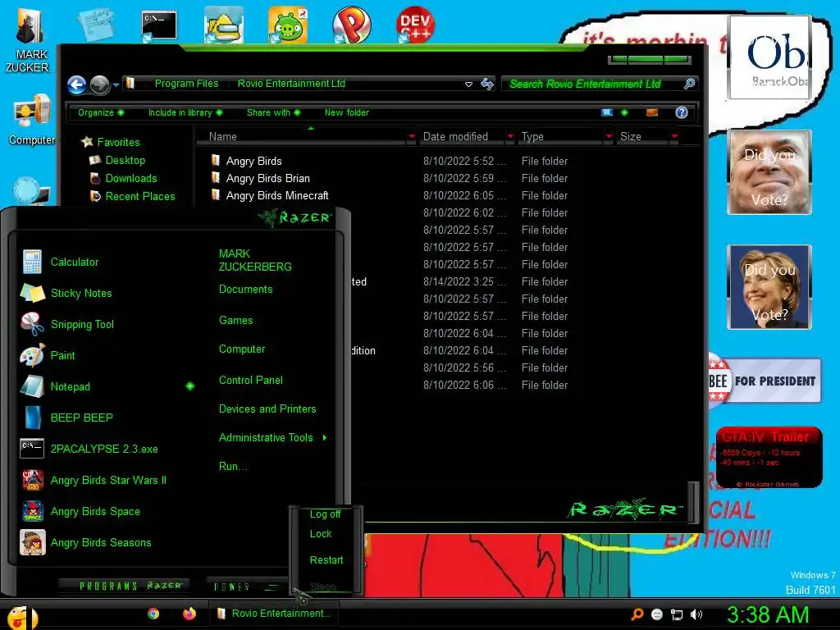Create a New folder
840x630 pixels.
347,112
